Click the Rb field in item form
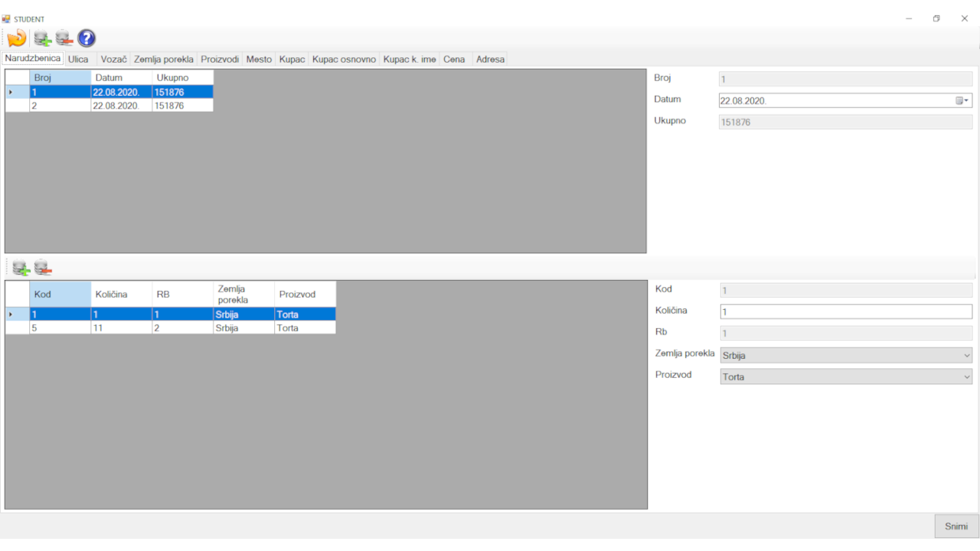The width and height of the screenshot is (980, 551). tap(846, 333)
